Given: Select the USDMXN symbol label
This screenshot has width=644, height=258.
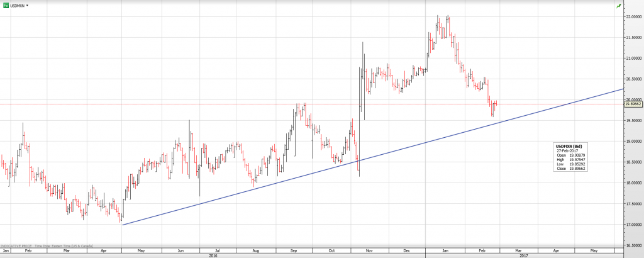Looking at the screenshot, I should pos(18,5).
